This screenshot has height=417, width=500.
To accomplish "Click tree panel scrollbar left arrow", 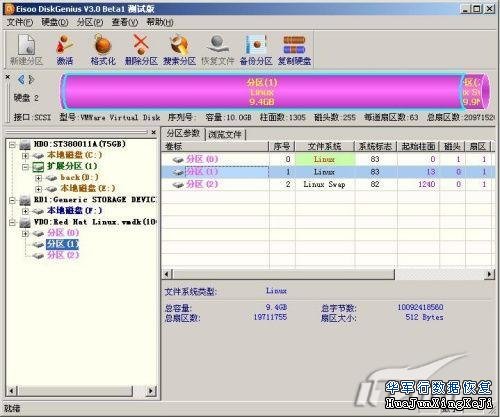I will 12,391.
